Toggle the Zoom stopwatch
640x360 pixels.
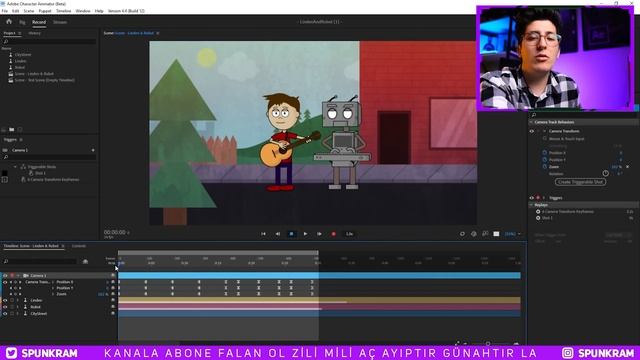click(x=544, y=167)
